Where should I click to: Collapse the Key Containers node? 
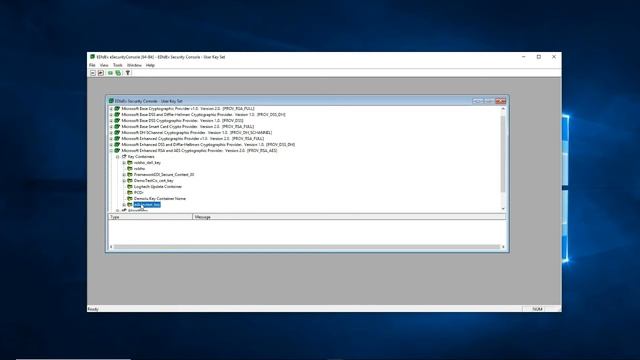118,157
